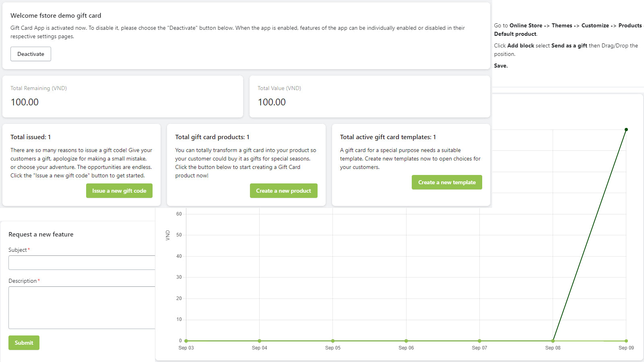Click the Deactivate button
Image resolution: width=644 pixels, height=362 pixels.
coord(31,54)
